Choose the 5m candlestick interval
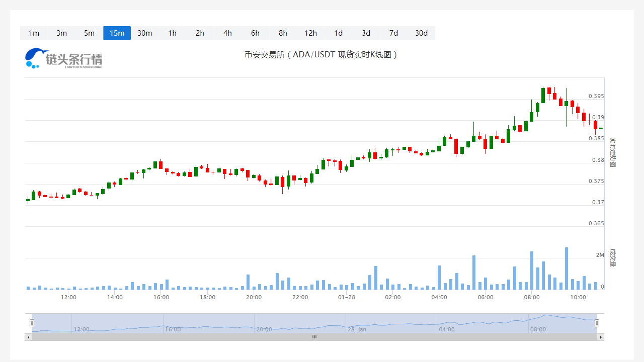This screenshot has height=362, width=644. tap(89, 33)
